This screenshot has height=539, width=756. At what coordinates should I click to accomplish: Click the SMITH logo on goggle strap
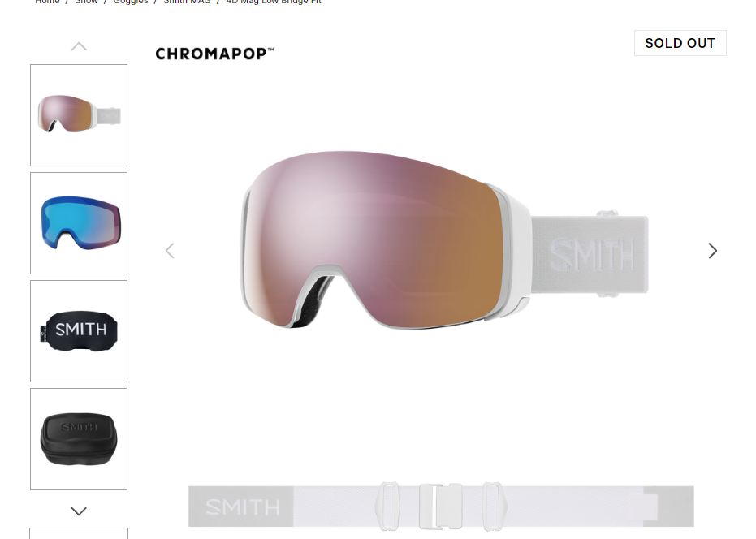[592, 255]
